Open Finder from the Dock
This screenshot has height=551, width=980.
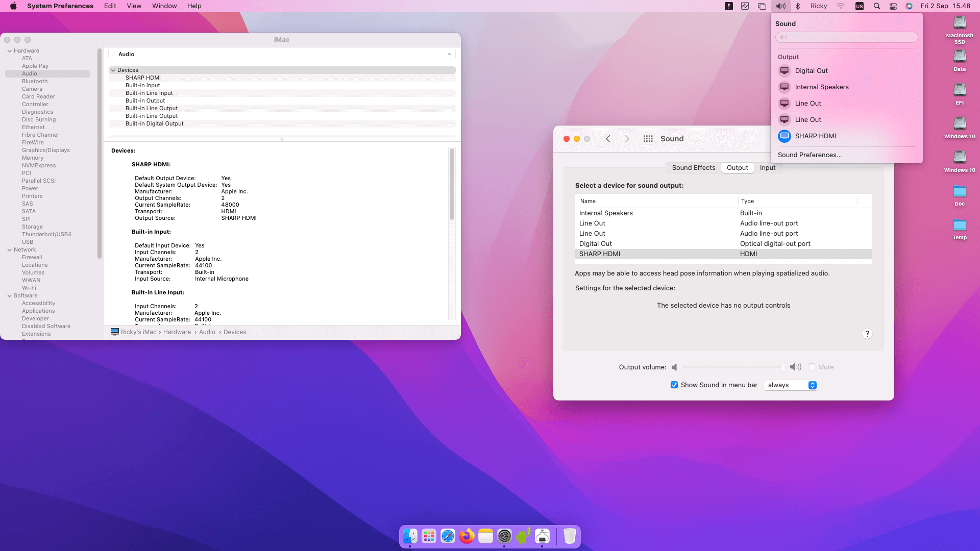[409, 536]
